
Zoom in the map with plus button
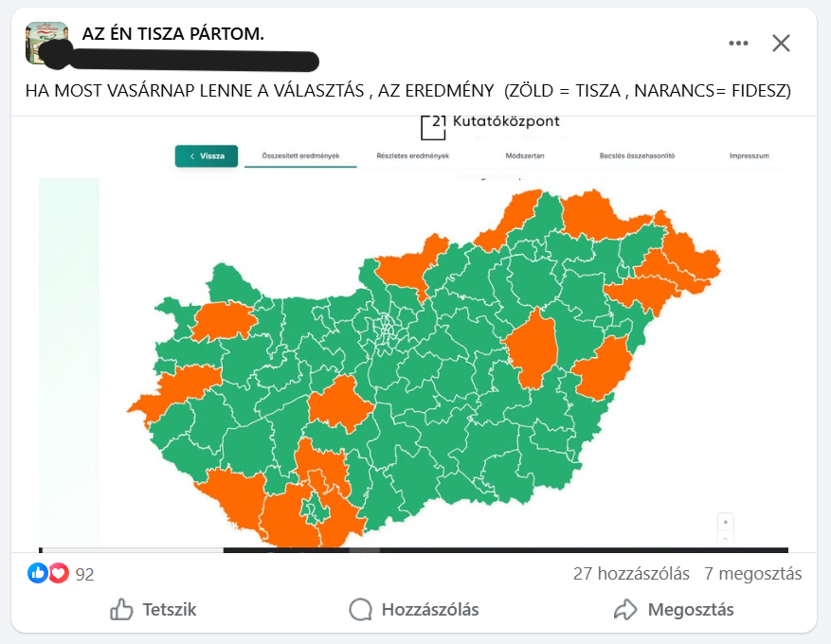click(x=726, y=522)
